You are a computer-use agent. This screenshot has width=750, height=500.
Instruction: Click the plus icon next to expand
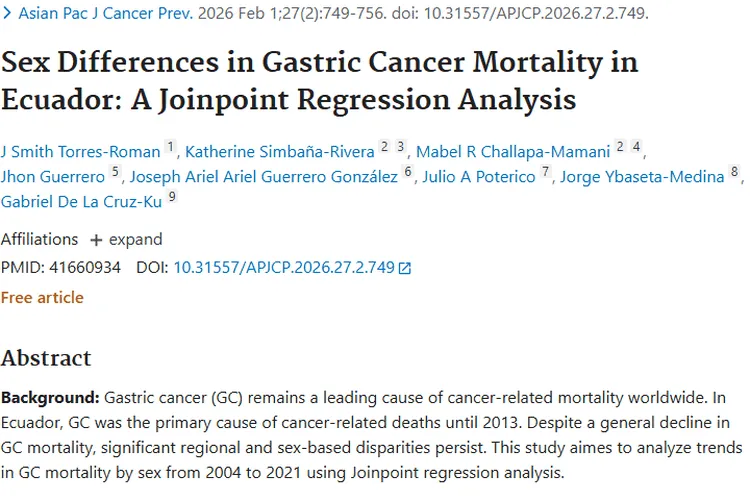click(x=97, y=240)
